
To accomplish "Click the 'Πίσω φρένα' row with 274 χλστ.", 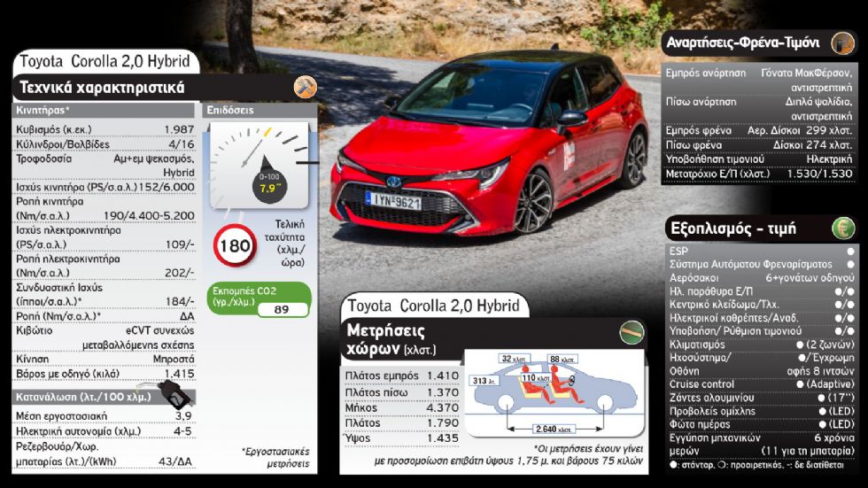I will coord(759,145).
